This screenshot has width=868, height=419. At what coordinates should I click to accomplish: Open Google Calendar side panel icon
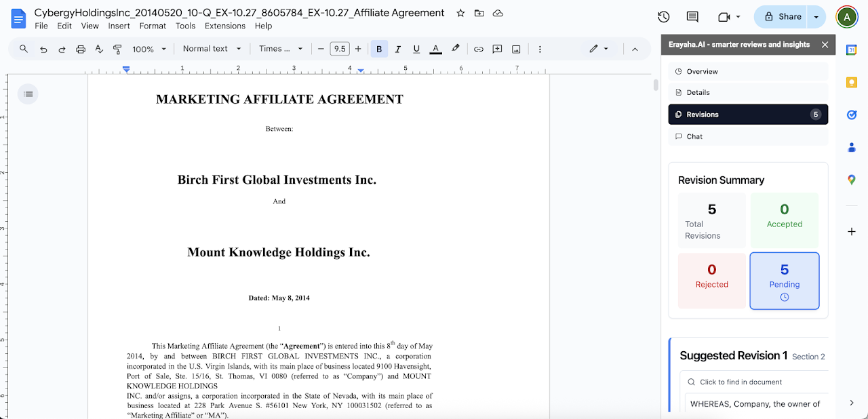click(x=852, y=49)
